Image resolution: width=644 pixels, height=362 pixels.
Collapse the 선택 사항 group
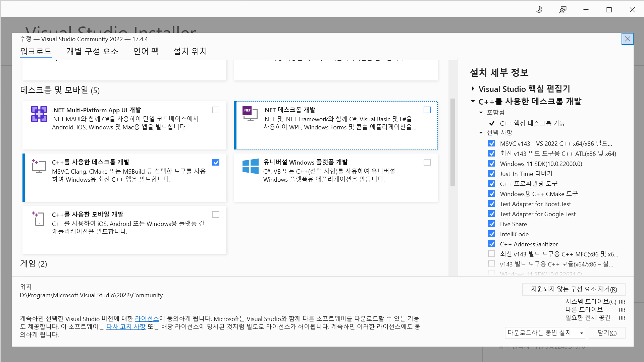coord(481,133)
